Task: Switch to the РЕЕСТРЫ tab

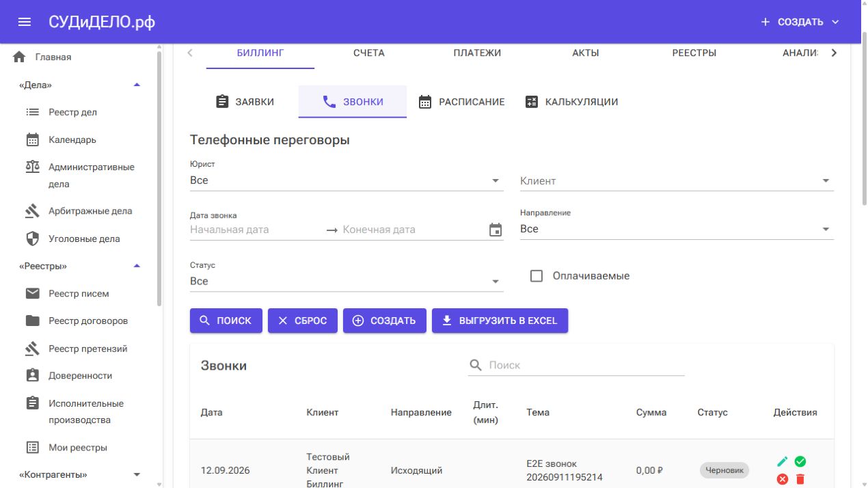Action: point(694,53)
